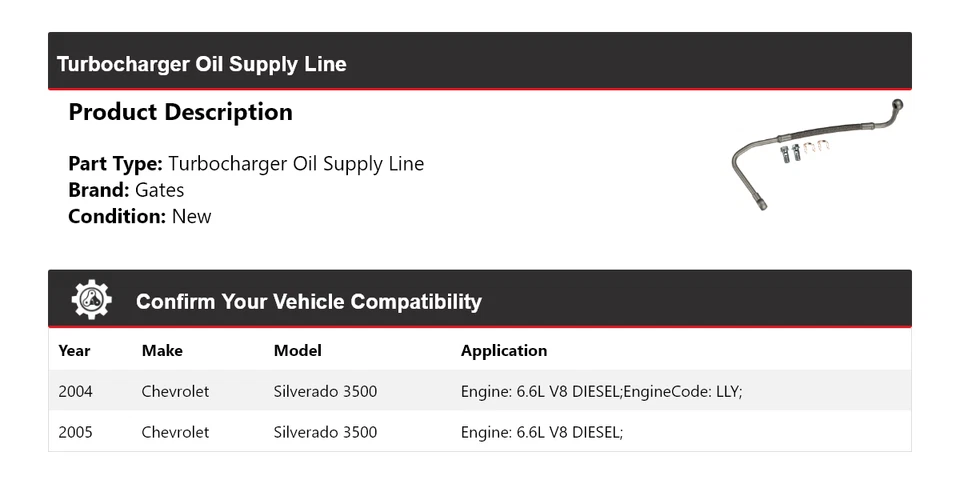Click the Model column header
The image size is (960, 484).
(x=297, y=351)
